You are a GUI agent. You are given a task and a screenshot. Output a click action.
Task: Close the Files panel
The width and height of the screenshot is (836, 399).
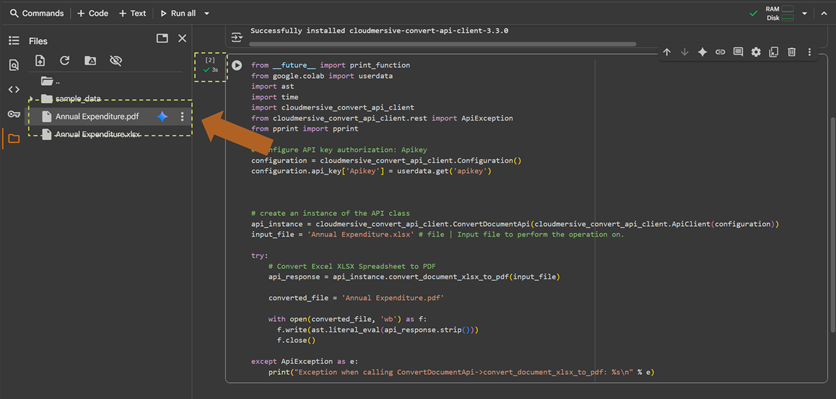[x=182, y=38]
